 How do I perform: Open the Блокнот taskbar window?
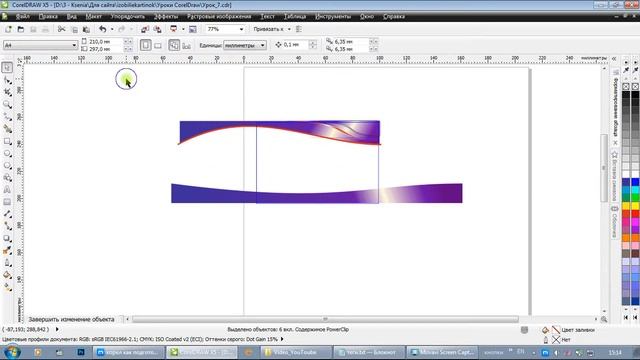click(369, 352)
